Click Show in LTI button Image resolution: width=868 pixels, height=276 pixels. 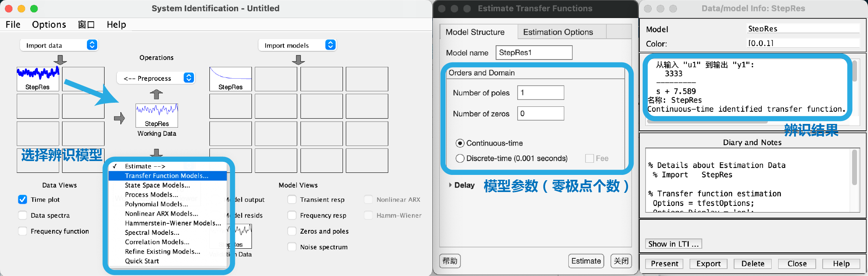(x=674, y=244)
